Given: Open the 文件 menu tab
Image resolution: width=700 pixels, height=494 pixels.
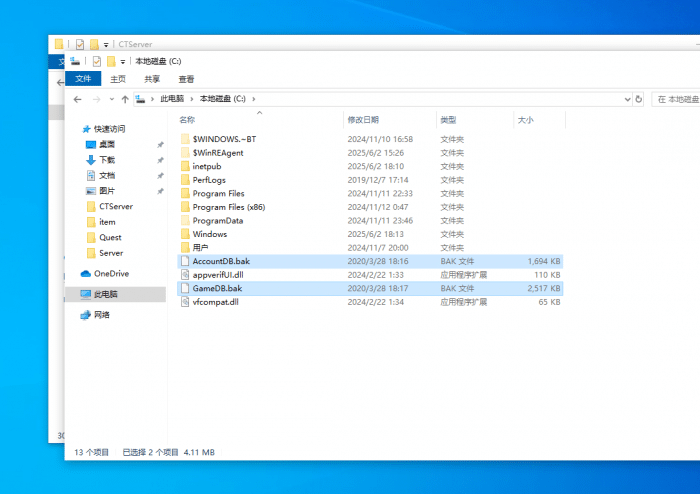Looking at the screenshot, I should click(x=83, y=79).
